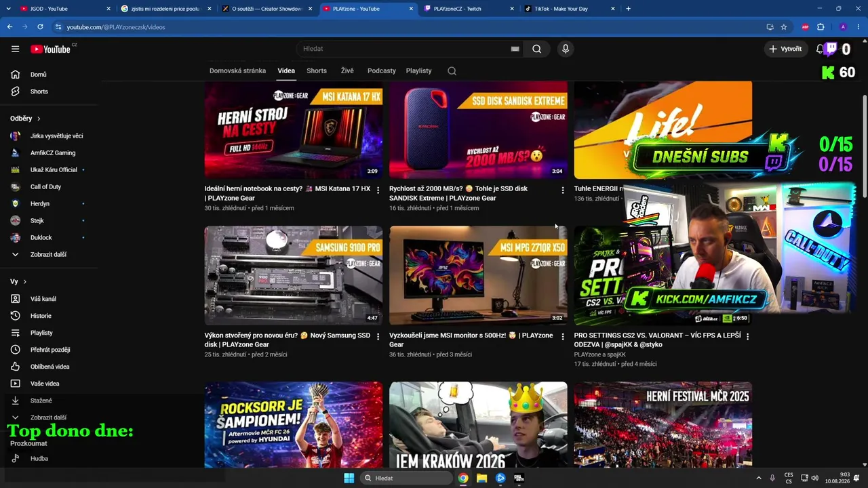Switch to the JGOD - YouTube browser tab

click(64, 9)
